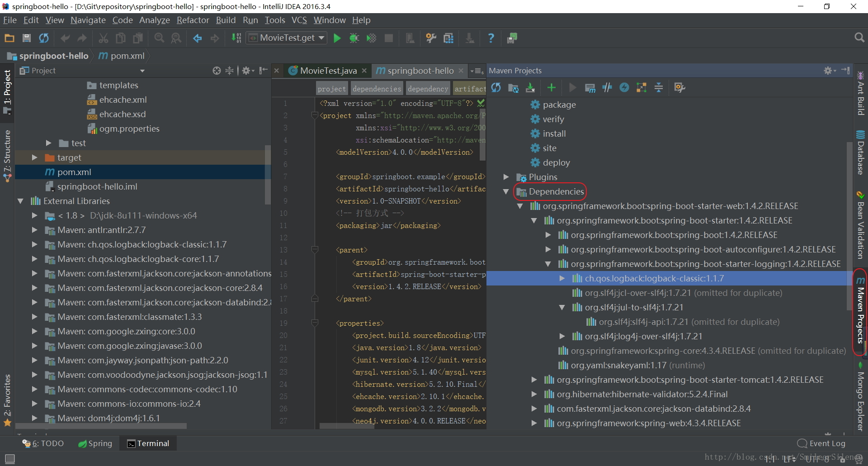Close the MovieTest.java tab

pos(364,71)
